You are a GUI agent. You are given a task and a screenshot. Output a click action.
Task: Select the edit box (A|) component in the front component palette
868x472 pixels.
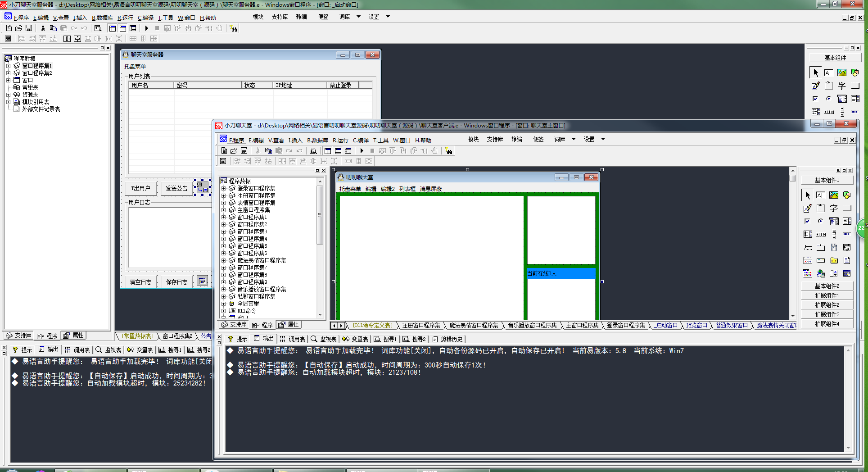point(820,195)
